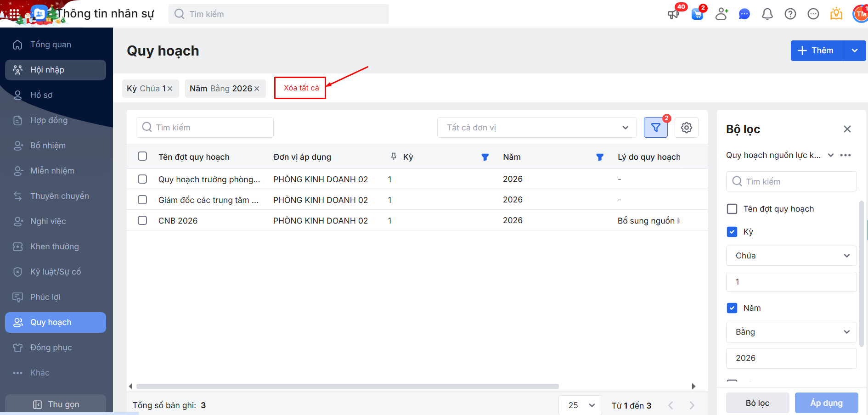Screen dimensions: 868x415
Task: Open the filter funnel icon
Action: (x=655, y=128)
